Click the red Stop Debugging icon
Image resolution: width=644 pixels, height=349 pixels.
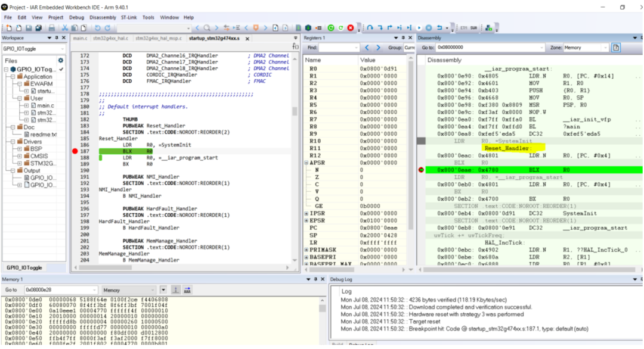(351, 28)
